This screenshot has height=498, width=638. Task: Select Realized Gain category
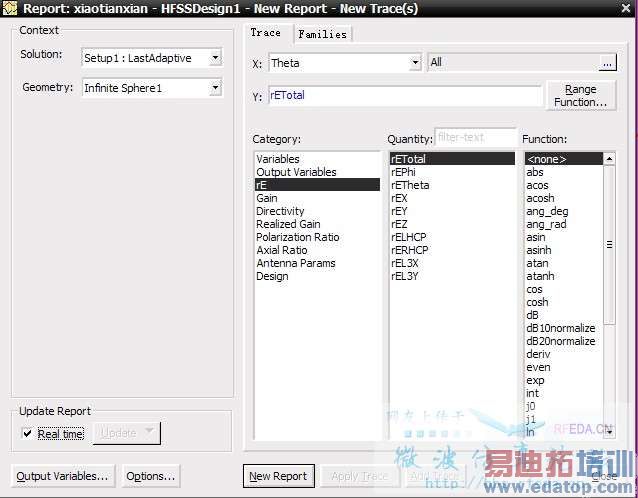317,224
